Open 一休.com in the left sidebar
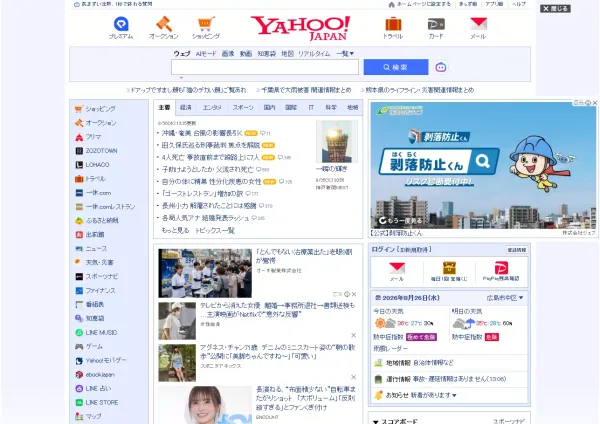This screenshot has height=424, width=600. pyautogui.click(x=93, y=192)
